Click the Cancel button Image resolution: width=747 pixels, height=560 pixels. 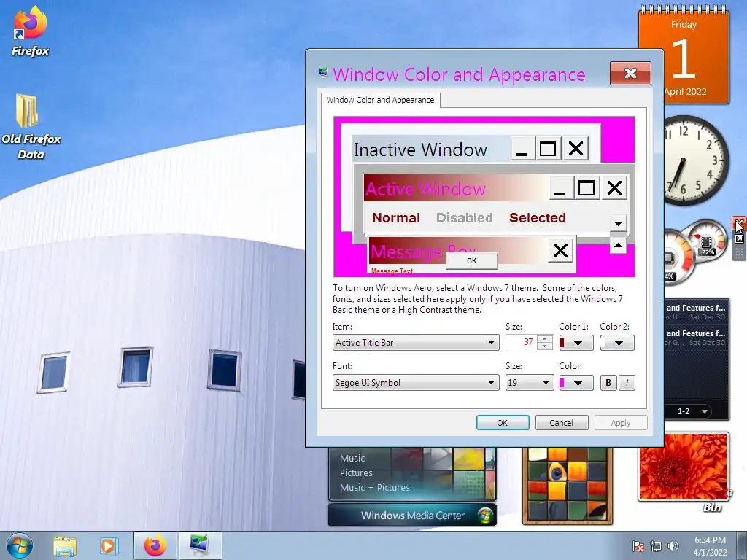click(x=561, y=423)
